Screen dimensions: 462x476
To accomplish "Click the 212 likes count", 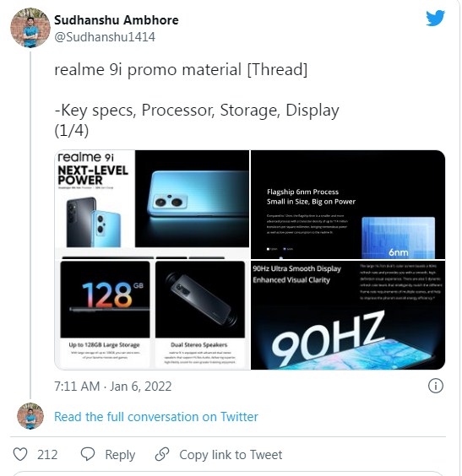I will [x=47, y=455].
